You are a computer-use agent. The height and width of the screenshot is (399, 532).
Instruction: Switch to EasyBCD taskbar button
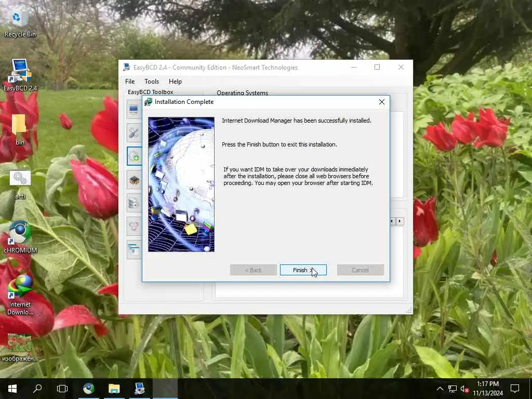click(139, 389)
